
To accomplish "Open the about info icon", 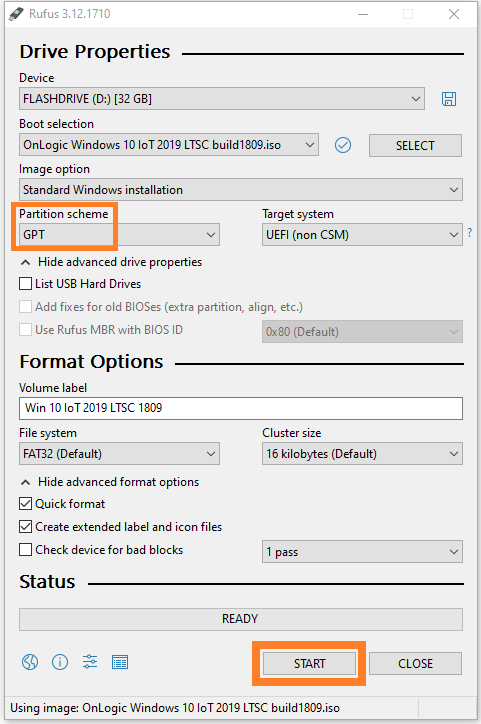I will coord(60,662).
